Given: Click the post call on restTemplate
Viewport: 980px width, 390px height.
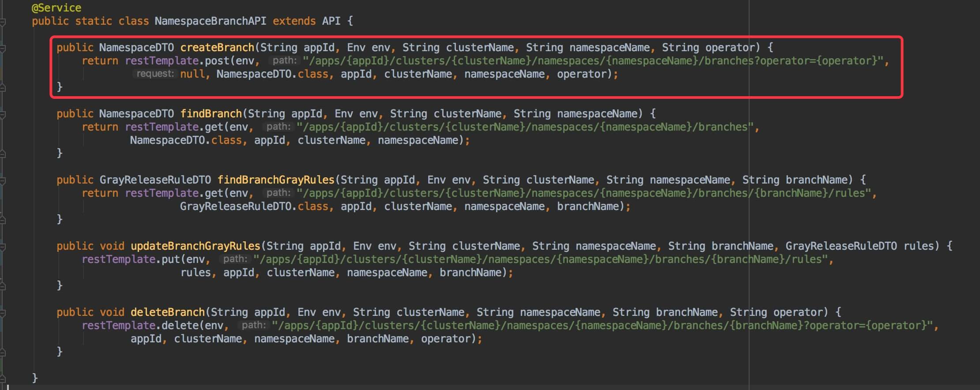Looking at the screenshot, I should [217, 61].
